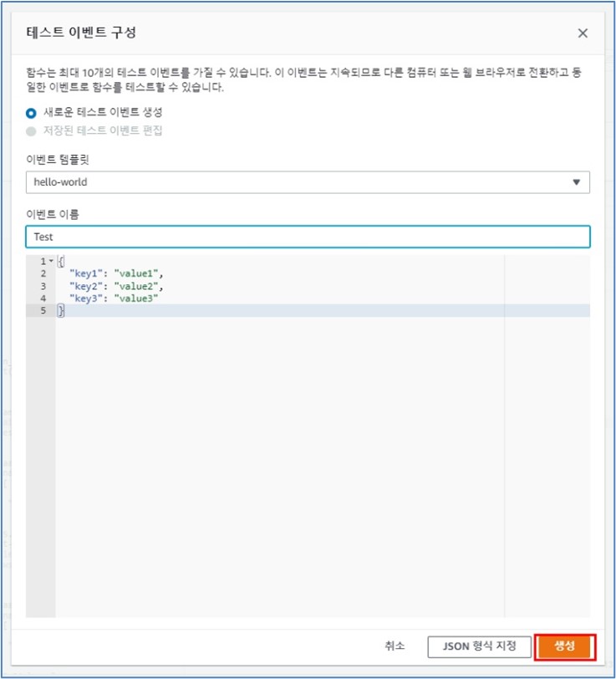Click line number 5 in the gutter
Viewport: 616px width, 679px height.
tap(43, 310)
